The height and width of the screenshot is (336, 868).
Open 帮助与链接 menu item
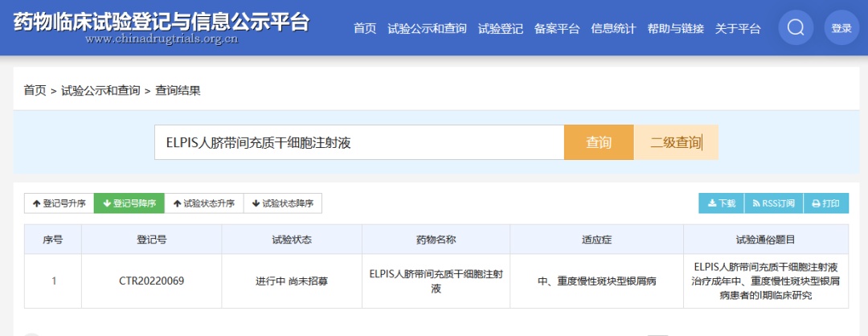coord(675,29)
